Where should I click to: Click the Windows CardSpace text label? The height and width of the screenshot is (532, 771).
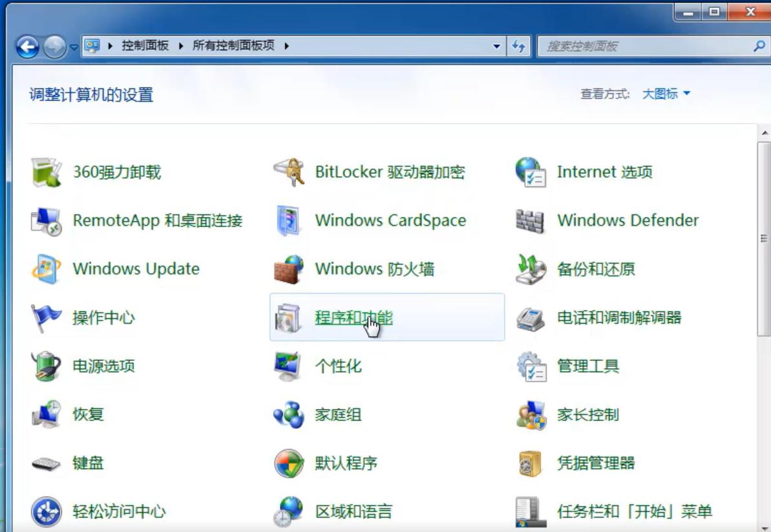(390, 221)
